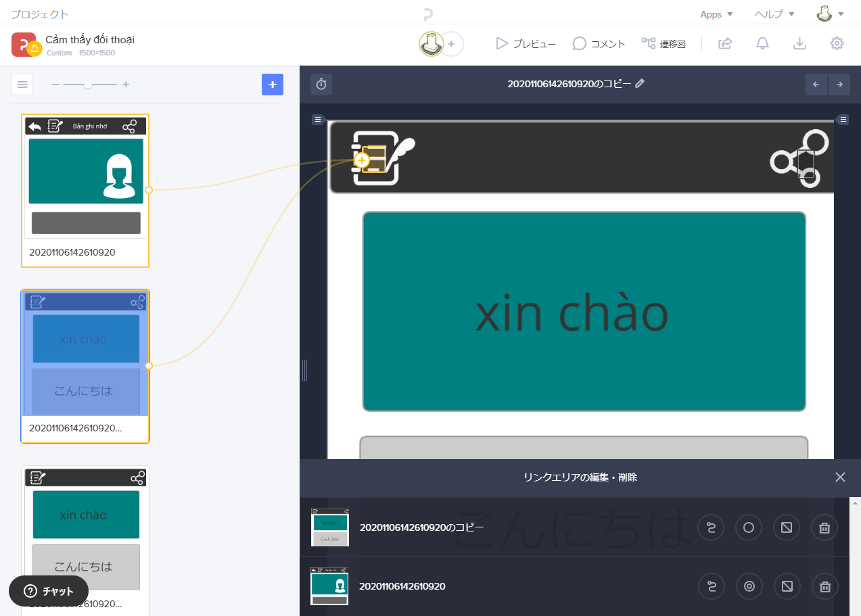Click the zoom out minus for thumbnails
Viewport: 861px width, 616px height.
point(55,85)
